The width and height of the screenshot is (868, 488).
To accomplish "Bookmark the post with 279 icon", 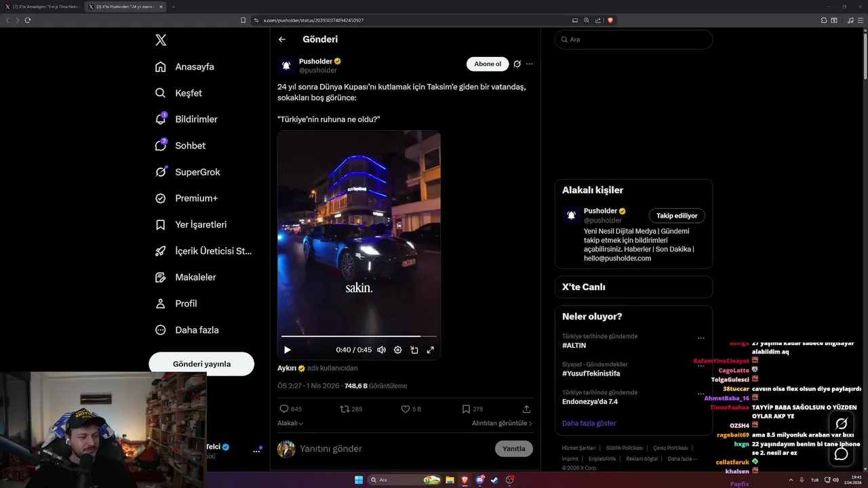I will pyautogui.click(x=466, y=409).
